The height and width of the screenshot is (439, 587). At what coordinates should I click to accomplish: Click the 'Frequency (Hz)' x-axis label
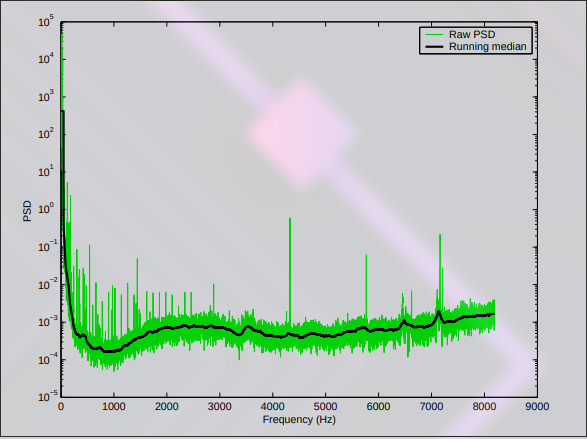(x=299, y=420)
